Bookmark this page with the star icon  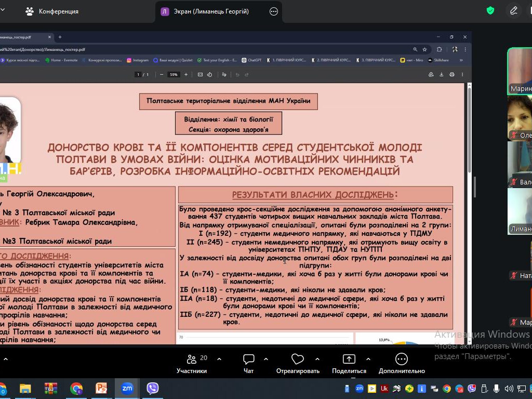[x=424, y=49]
